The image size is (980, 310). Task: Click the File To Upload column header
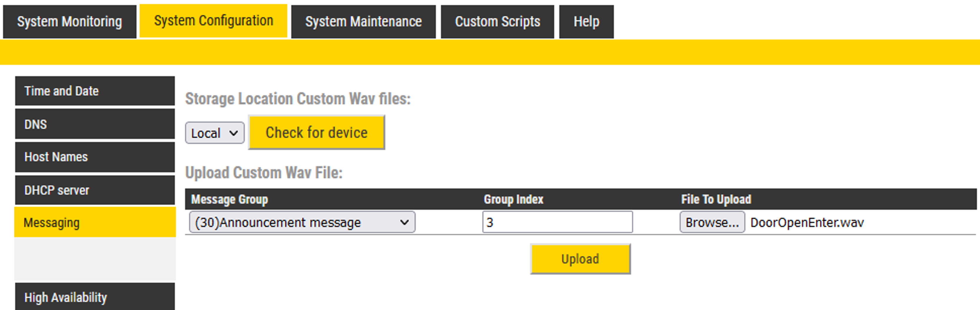(x=716, y=199)
